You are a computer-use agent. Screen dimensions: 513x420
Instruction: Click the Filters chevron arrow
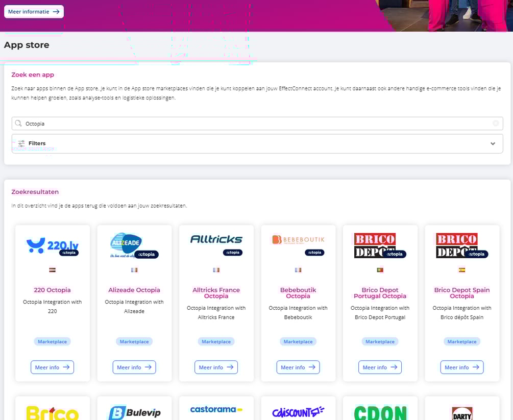click(x=493, y=143)
